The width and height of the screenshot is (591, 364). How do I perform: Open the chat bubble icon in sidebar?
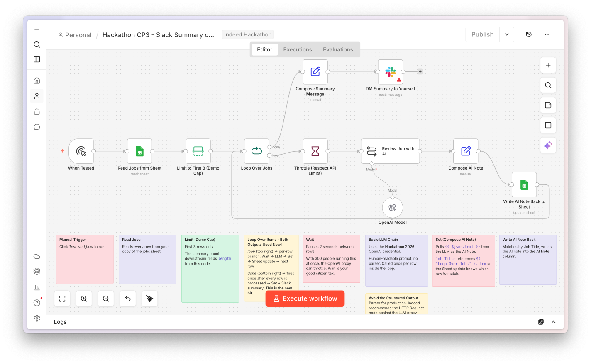click(37, 127)
